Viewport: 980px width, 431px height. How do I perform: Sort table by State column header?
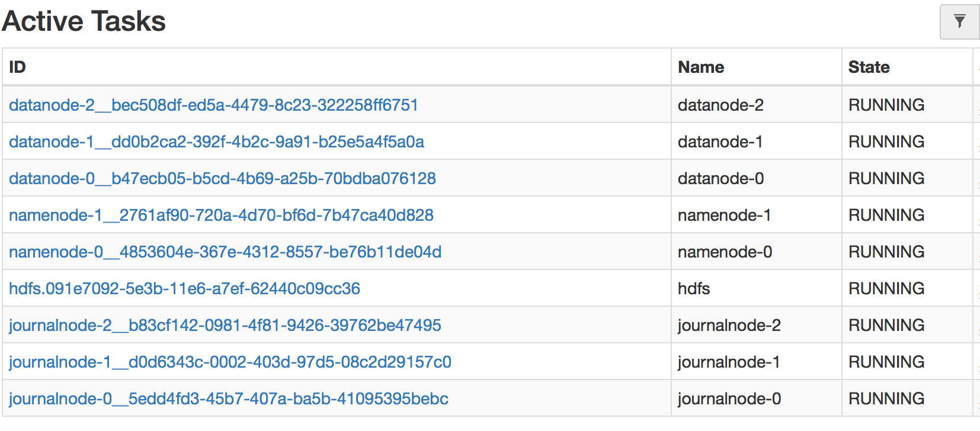coord(869,67)
